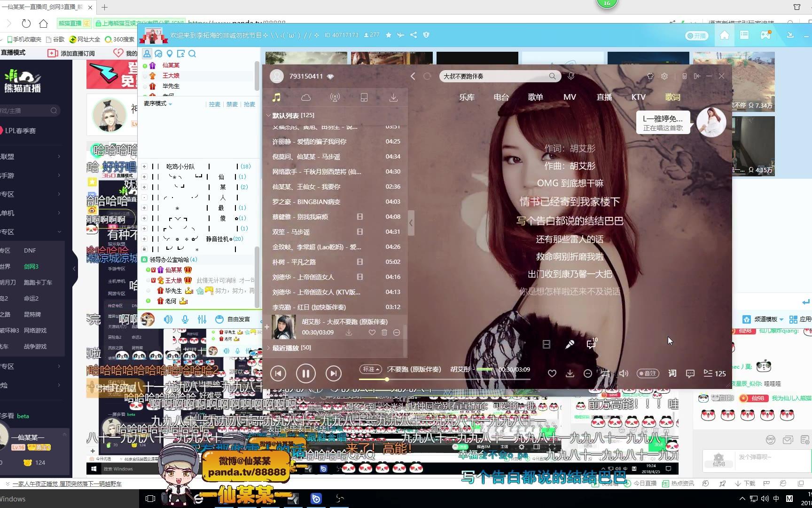Like the playing 胡艾彤 song in the list

[372, 333]
